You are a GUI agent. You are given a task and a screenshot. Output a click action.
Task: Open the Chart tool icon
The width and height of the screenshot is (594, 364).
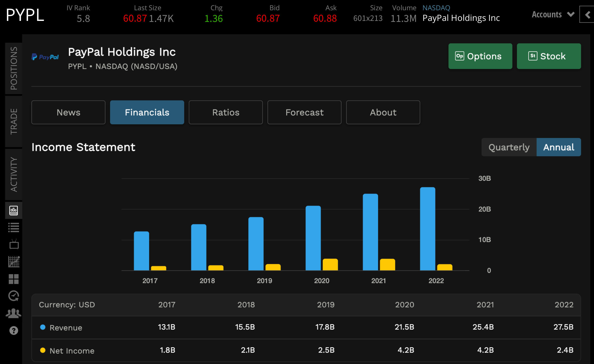[14, 262]
